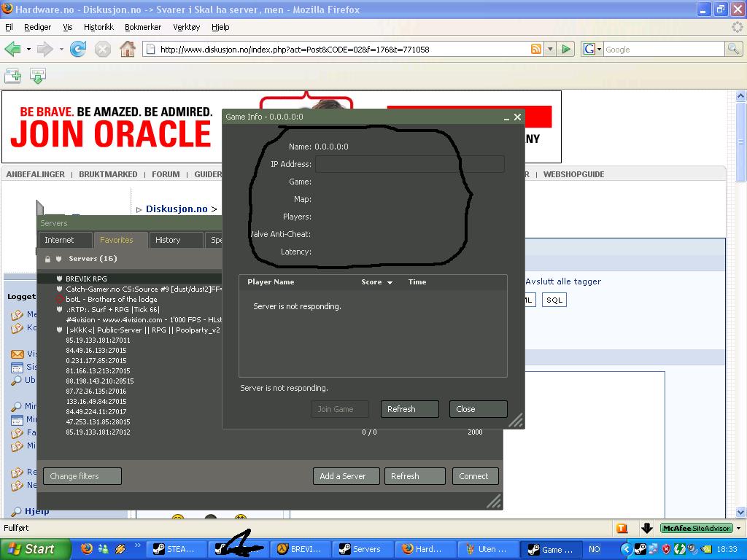
Task: Open the Bokmerker menu
Action: click(x=143, y=27)
